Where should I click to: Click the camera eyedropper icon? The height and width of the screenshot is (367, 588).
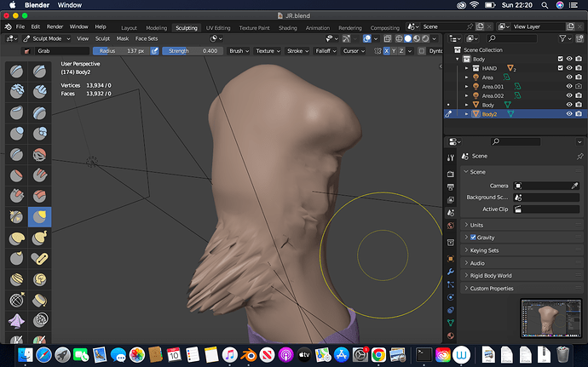[x=574, y=186]
